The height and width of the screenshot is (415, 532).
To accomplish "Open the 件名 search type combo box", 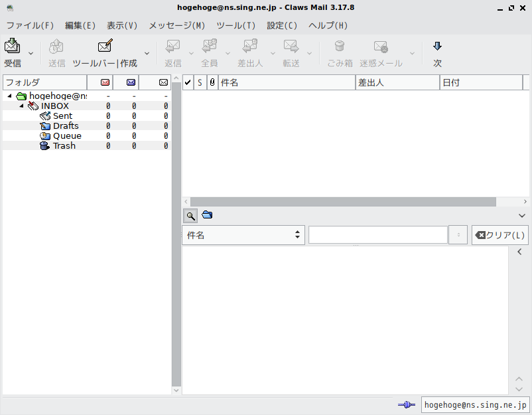I will (243, 235).
